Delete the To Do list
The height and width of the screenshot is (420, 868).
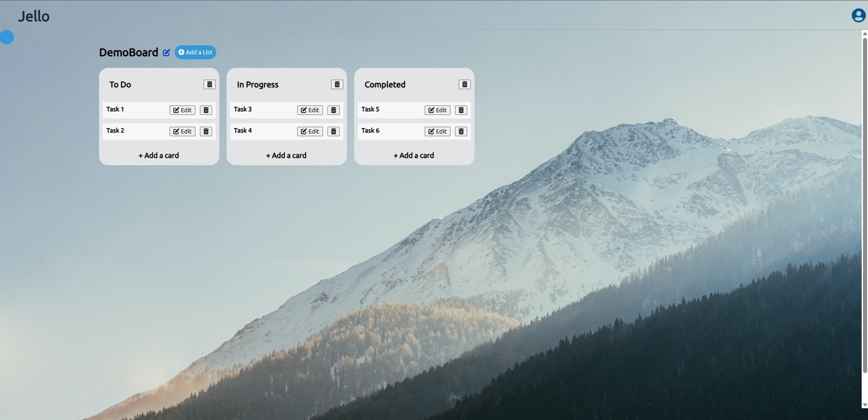209,85
